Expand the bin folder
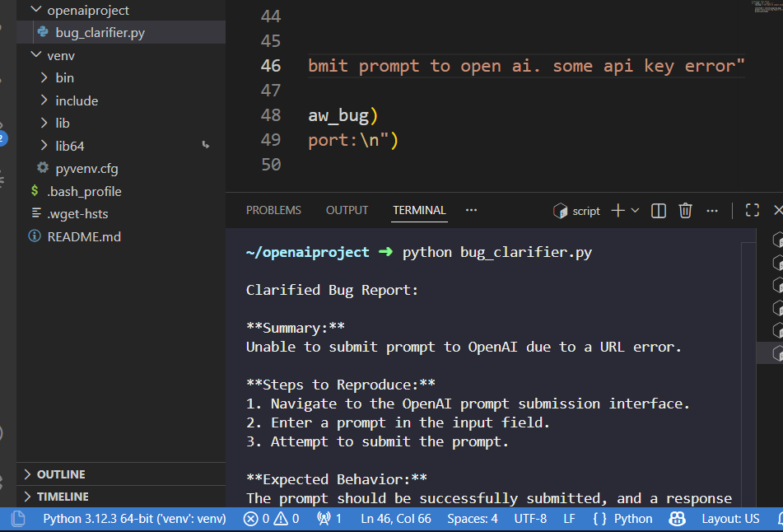 [64, 77]
